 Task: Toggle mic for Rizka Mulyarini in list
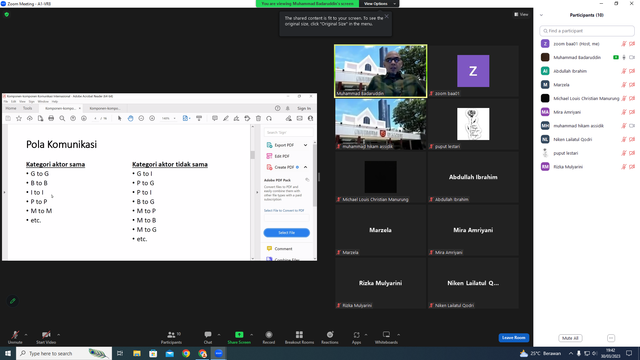624,167
